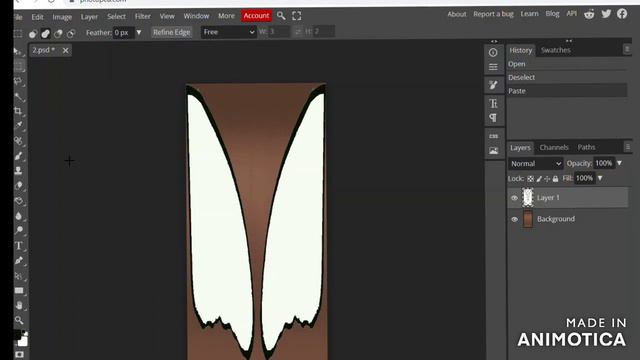This screenshot has height=360, width=640.
Task: Select the Rectangle Select tool
Action: click(18, 66)
